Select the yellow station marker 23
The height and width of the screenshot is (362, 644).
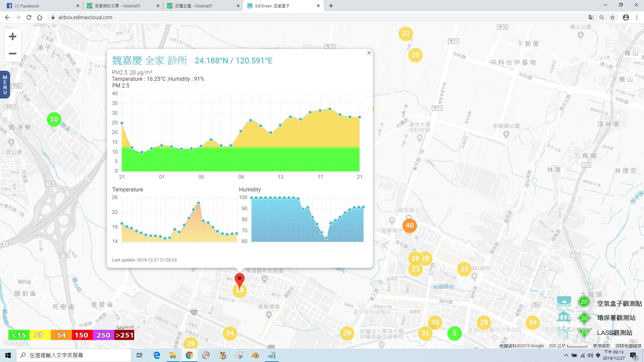(x=416, y=269)
